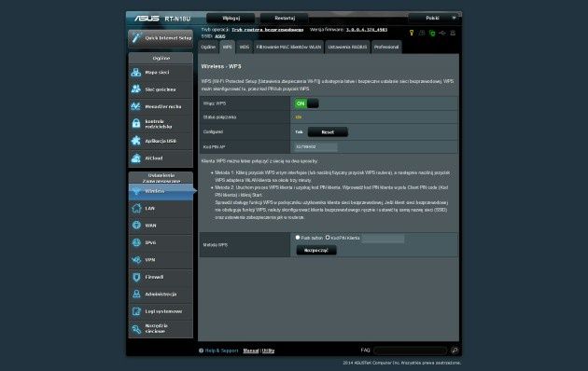The image size is (588, 371).
Task: Open the IPv6 settings
Action: pos(161,243)
